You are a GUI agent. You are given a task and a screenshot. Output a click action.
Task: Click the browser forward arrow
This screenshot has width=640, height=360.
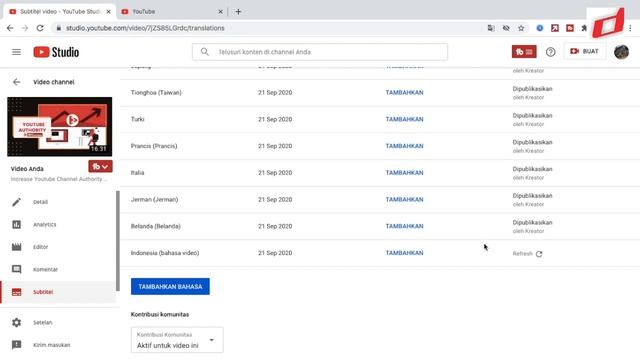[25, 28]
